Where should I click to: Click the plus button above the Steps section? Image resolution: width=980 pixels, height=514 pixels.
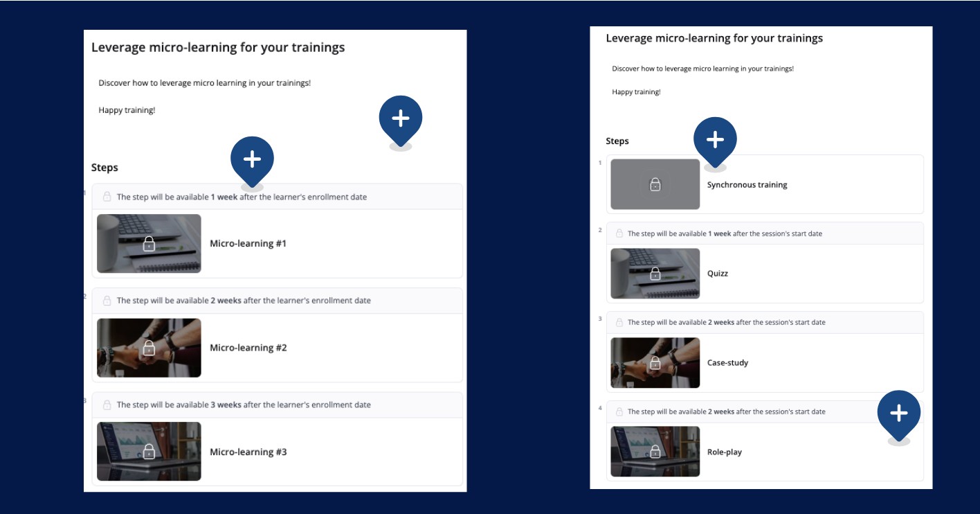coord(401,119)
